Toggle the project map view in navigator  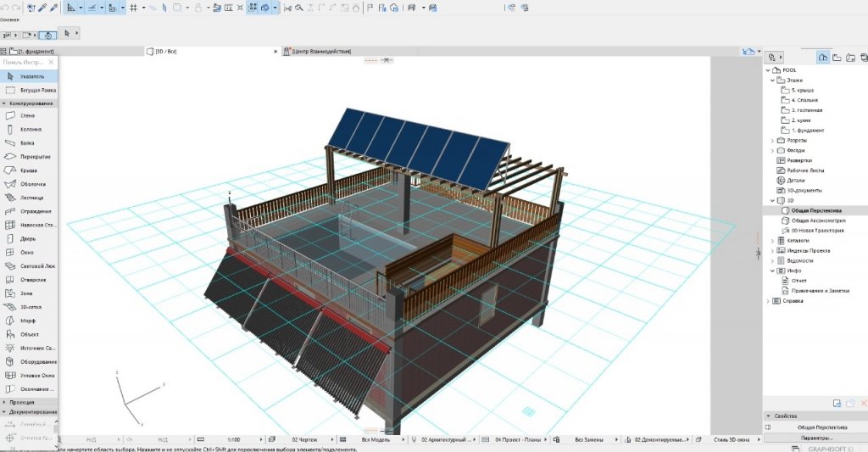(x=822, y=57)
